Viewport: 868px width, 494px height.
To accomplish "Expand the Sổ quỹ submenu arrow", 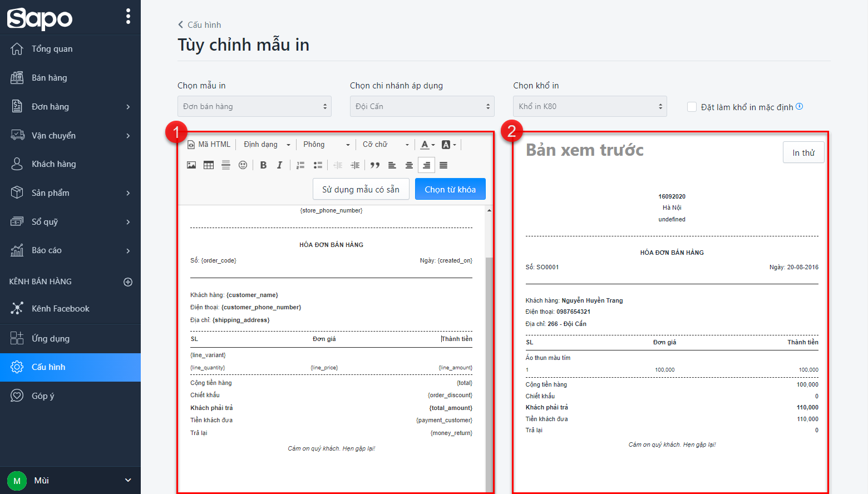I will coord(128,222).
